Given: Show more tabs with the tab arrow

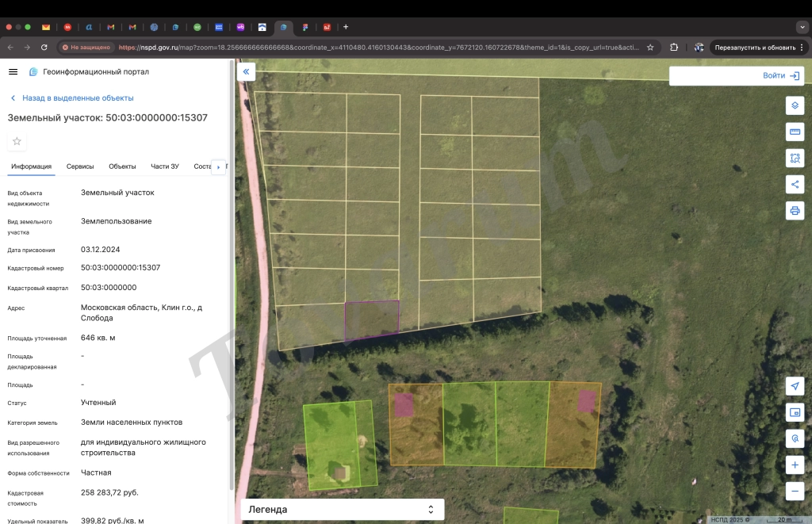Looking at the screenshot, I should (x=219, y=166).
